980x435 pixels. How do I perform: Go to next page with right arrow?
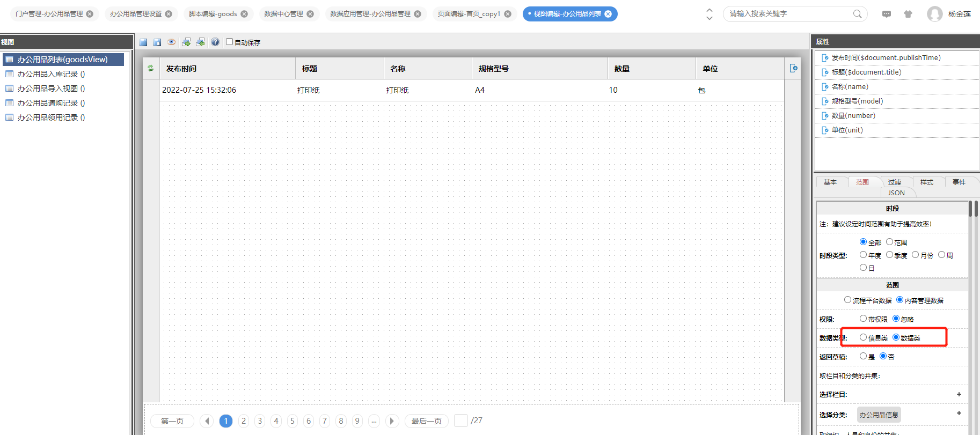click(392, 421)
